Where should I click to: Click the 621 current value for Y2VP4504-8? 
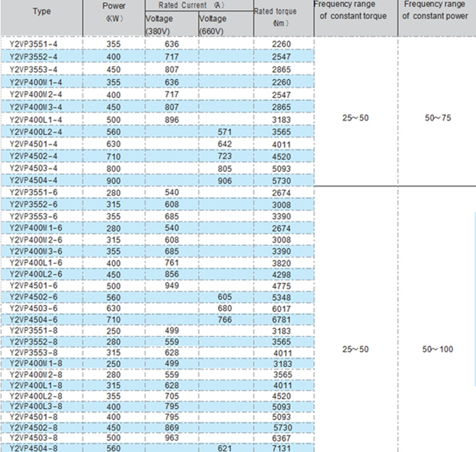pyautogui.click(x=225, y=448)
